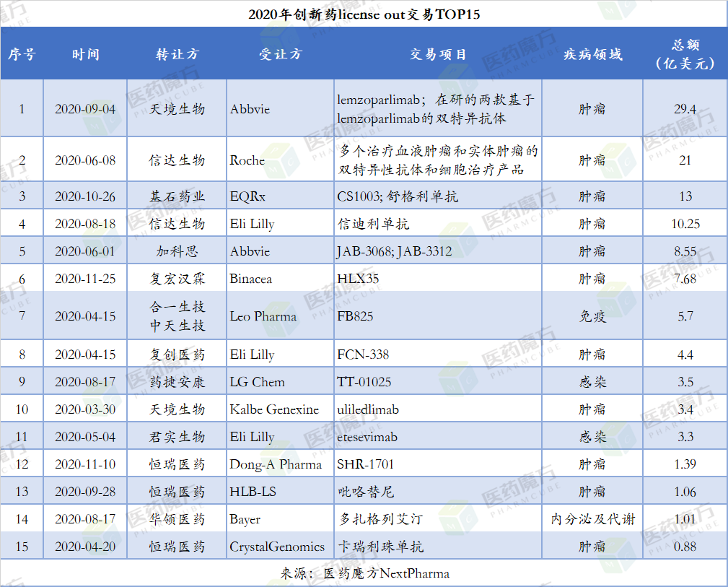The width and height of the screenshot is (728, 587).
Task: Select the 总额(亿美元) column header
Action: pyautogui.click(x=685, y=54)
